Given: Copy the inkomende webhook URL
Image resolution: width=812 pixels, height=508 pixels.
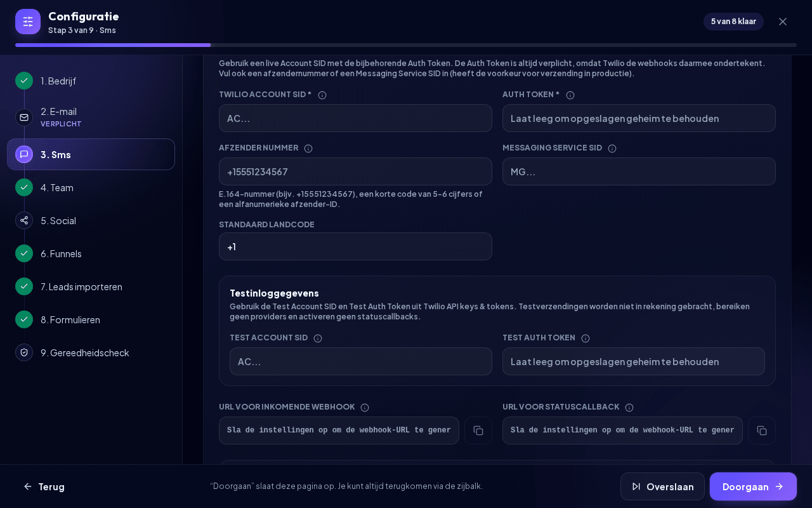Looking at the screenshot, I should (x=478, y=431).
